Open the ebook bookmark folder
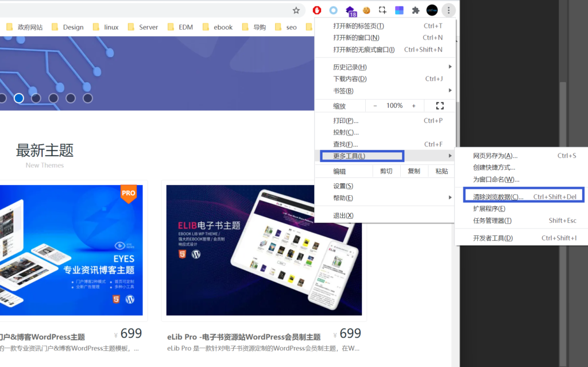Viewport: 588px width, 367px height. tap(218, 27)
